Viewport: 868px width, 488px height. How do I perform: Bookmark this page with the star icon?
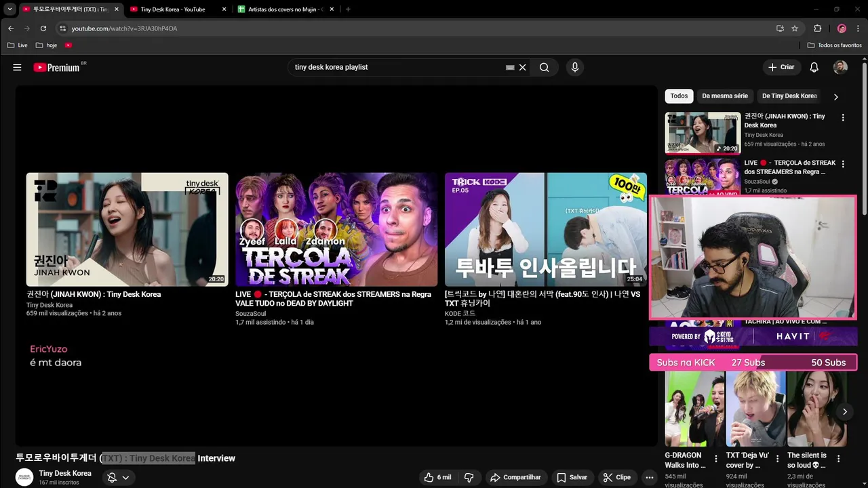coord(795,28)
